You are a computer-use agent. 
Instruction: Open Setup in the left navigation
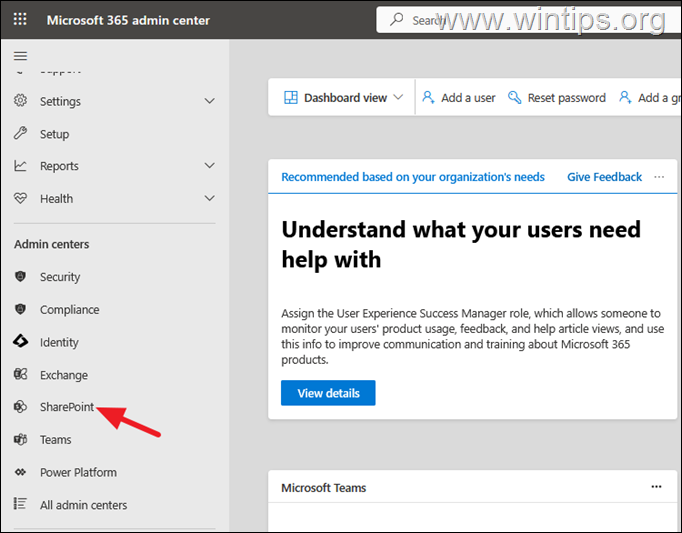pyautogui.click(x=54, y=134)
